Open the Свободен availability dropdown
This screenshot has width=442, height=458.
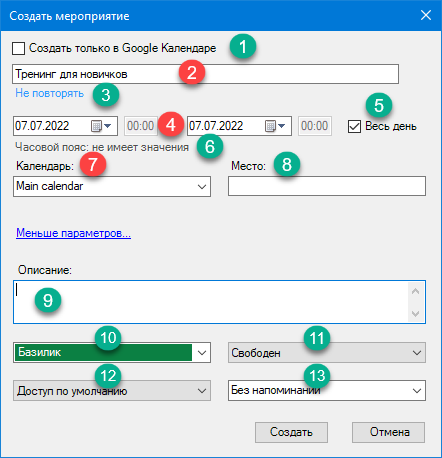[x=327, y=353]
